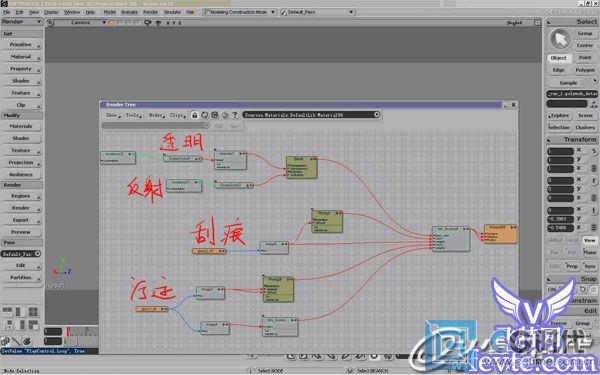Open the Tools menu in Render Tree

pyautogui.click(x=134, y=115)
